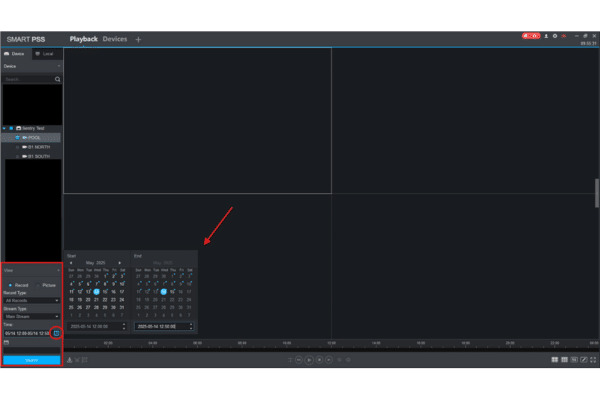Click the vertical scrollbar handle

coord(597,193)
